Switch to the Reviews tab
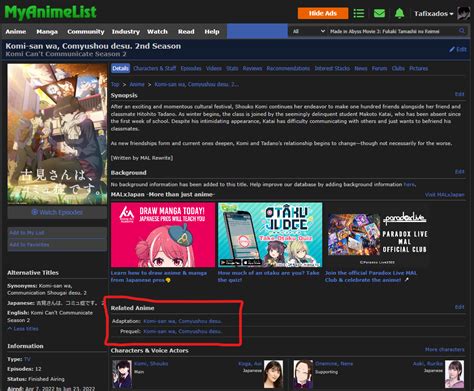Image resolution: width=474 pixels, height=391 pixels. tap(252, 68)
